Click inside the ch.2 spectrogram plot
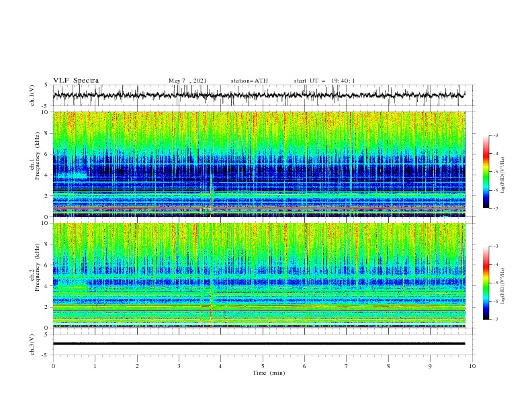The image size is (532, 411). pyautogui.click(x=259, y=275)
